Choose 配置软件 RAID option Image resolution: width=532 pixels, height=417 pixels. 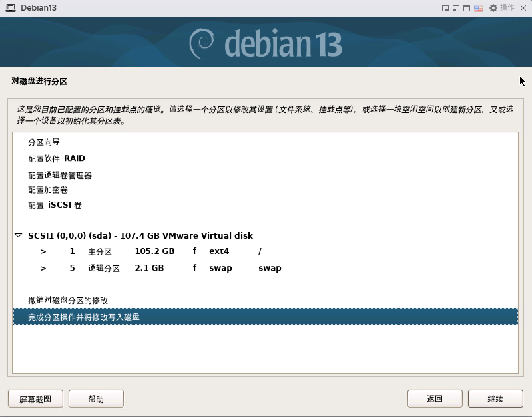click(57, 159)
